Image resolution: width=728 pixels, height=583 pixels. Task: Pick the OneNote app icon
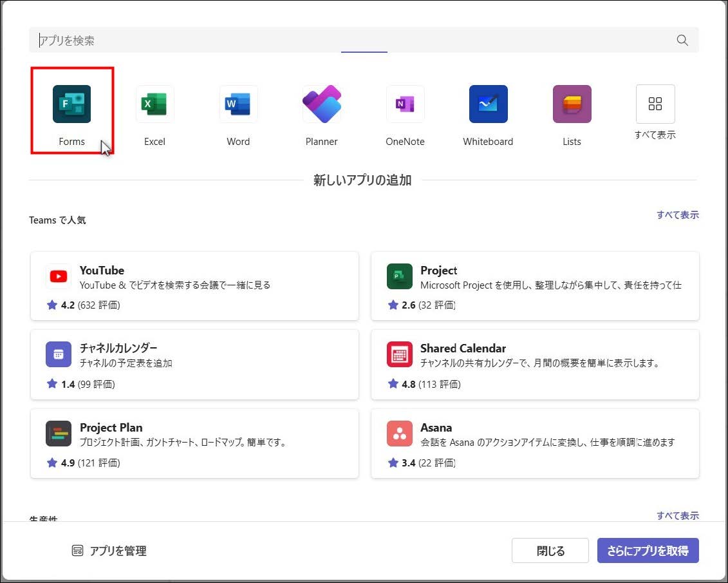[405, 104]
